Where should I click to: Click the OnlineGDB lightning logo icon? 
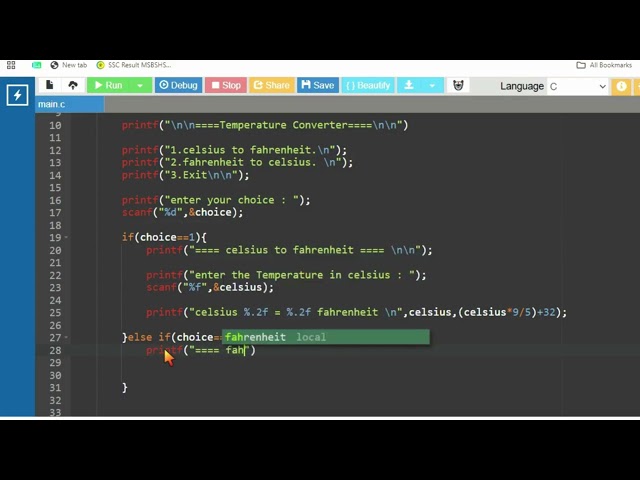click(x=17, y=95)
